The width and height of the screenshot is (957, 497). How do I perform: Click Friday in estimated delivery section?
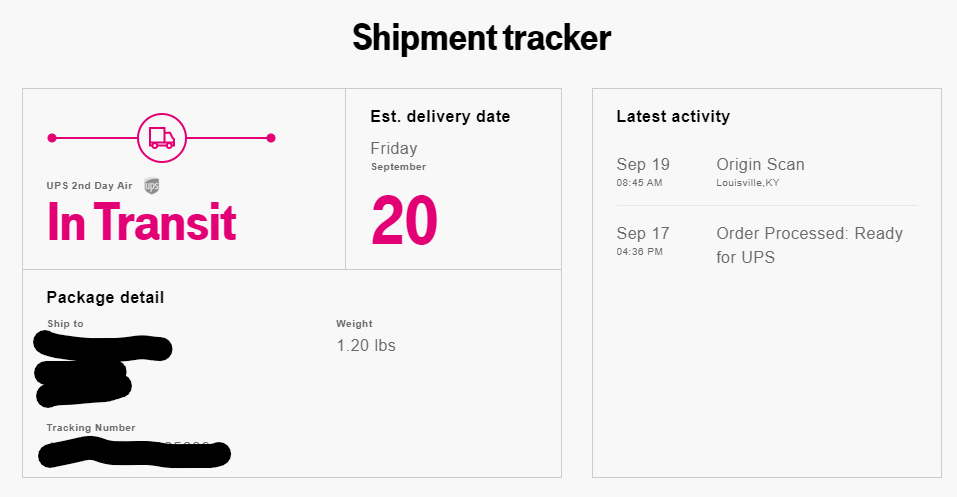pyautogui.click(x=394, y=148)
